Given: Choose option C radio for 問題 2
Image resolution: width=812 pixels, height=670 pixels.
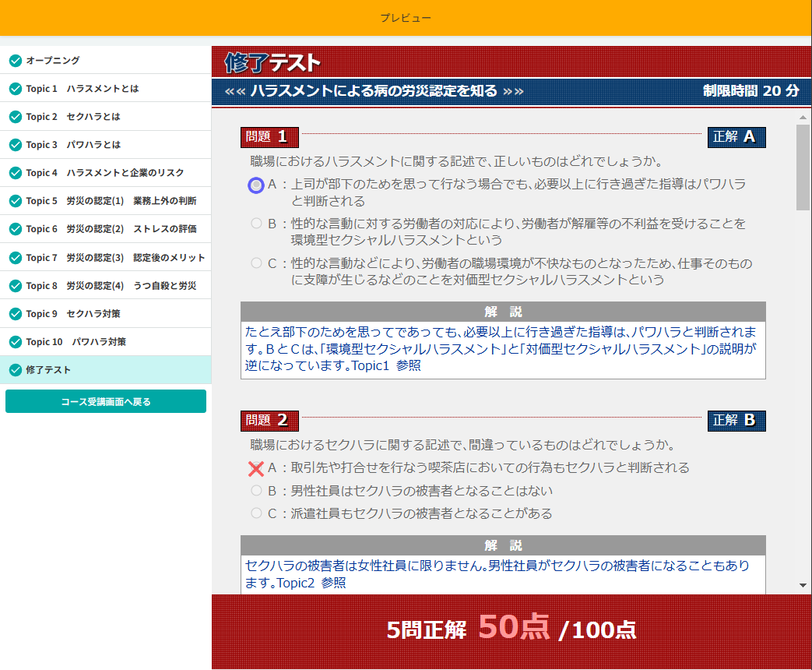Looking at the screenshot, I should [256, 513].
